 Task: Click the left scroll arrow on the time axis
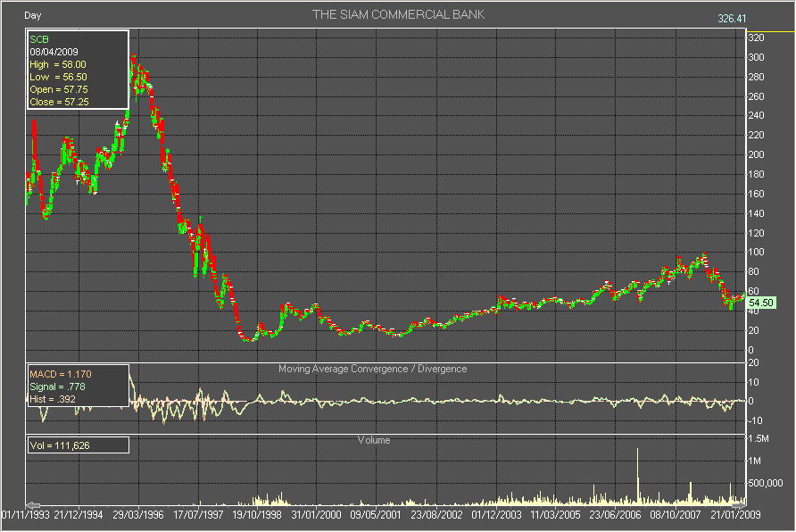coord(33,505)
